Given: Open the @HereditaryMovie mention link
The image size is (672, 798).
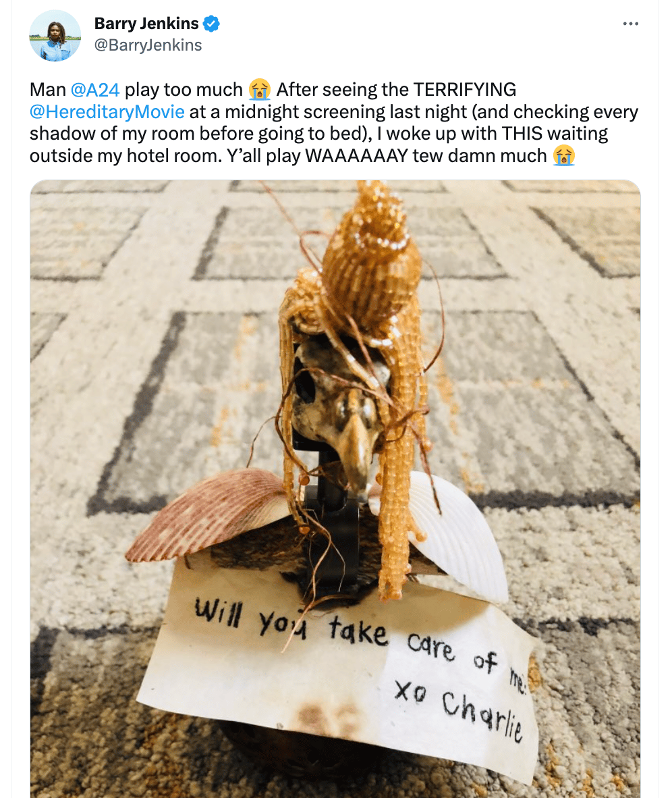Looking at the screenshot, I should (x=107, y=111).
